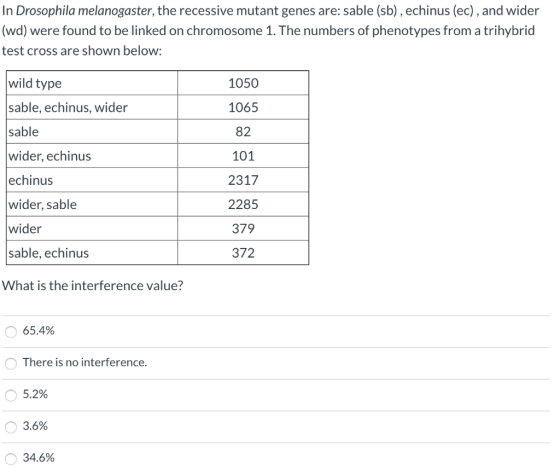The width and height of the screenshot is (560, 475).
Task: Click the 1050 value cell
Action: pyautogui.click(x=243, y=83)
